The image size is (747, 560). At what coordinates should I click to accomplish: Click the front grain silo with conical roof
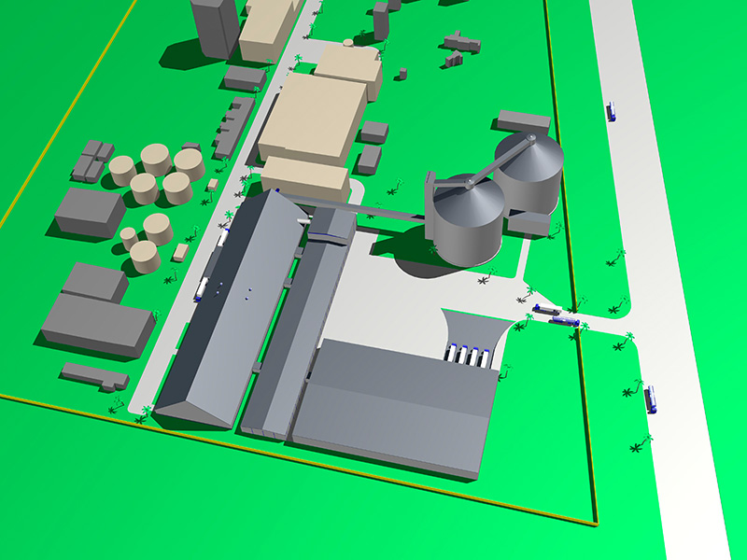point(464,222)
